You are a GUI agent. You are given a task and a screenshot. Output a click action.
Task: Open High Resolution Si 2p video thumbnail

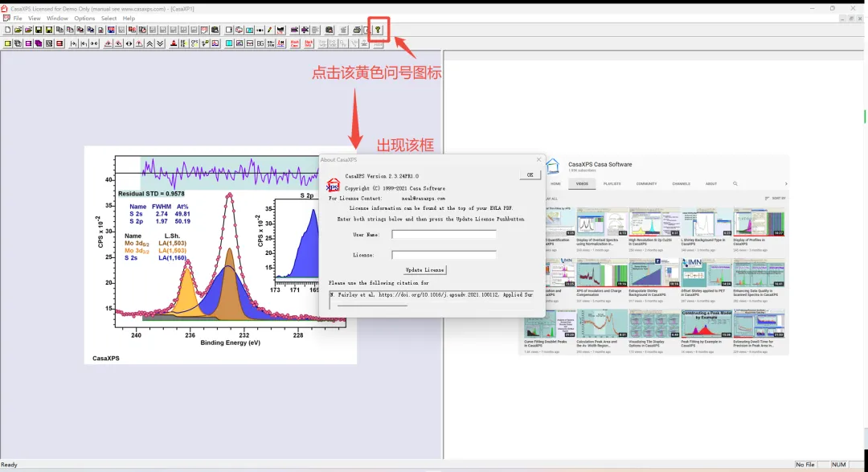653,222
